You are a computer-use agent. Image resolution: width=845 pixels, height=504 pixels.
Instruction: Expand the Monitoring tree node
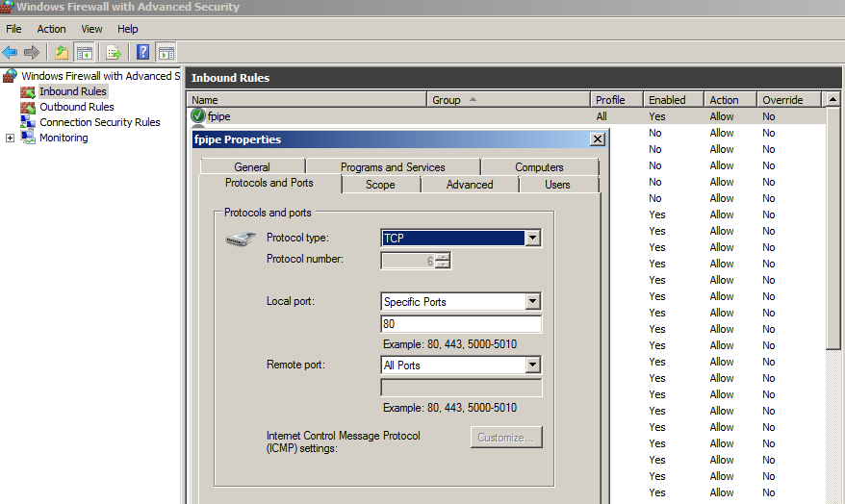[10, 138]
